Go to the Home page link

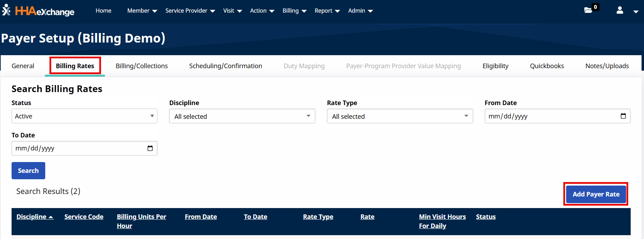(x=103, y=11)
